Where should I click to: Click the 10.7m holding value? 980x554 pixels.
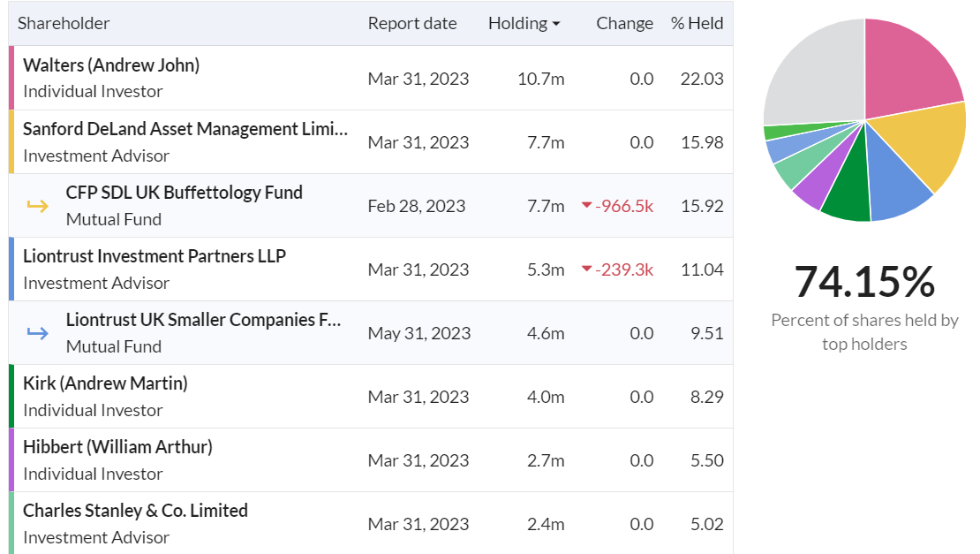click(x=540, y=79)
